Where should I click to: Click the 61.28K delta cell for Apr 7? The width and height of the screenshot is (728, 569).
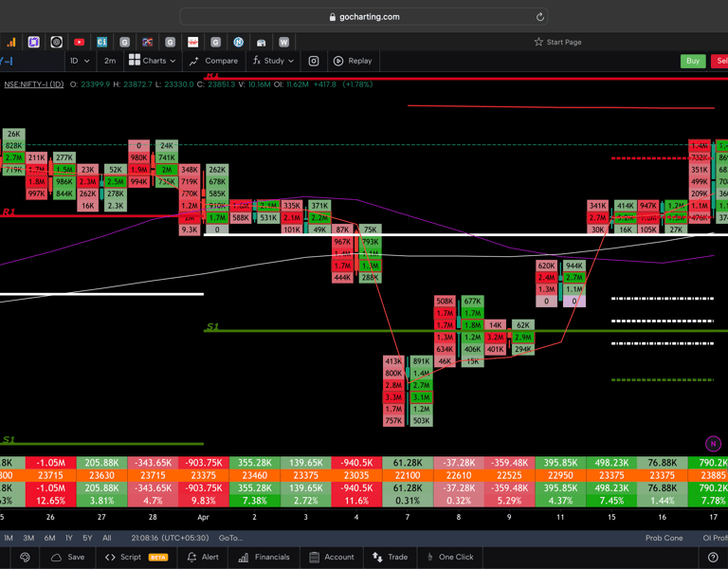(408, 463)
